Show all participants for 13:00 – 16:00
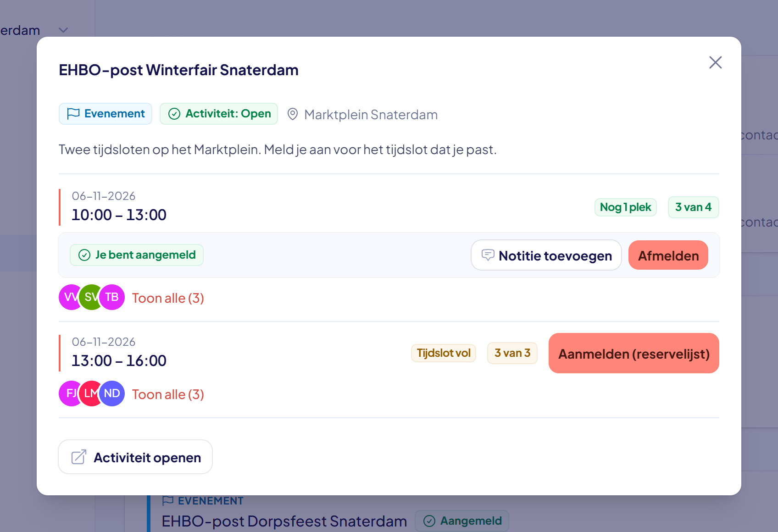This screenshot has width=778, height=532. (x=168, y=394)
